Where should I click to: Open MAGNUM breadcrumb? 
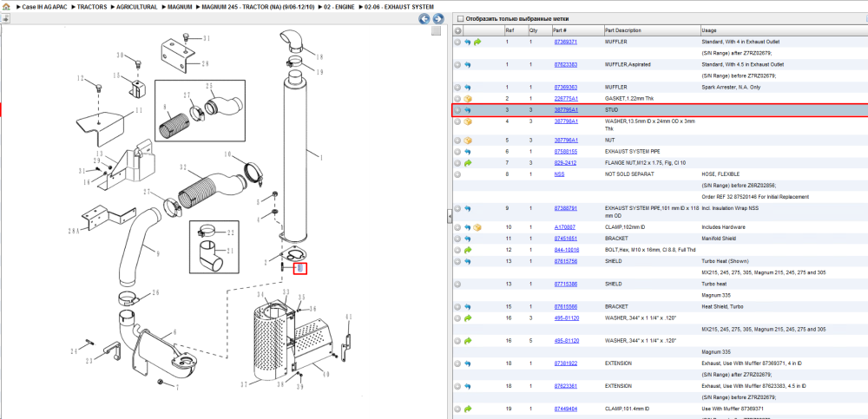tap(180, 7)
